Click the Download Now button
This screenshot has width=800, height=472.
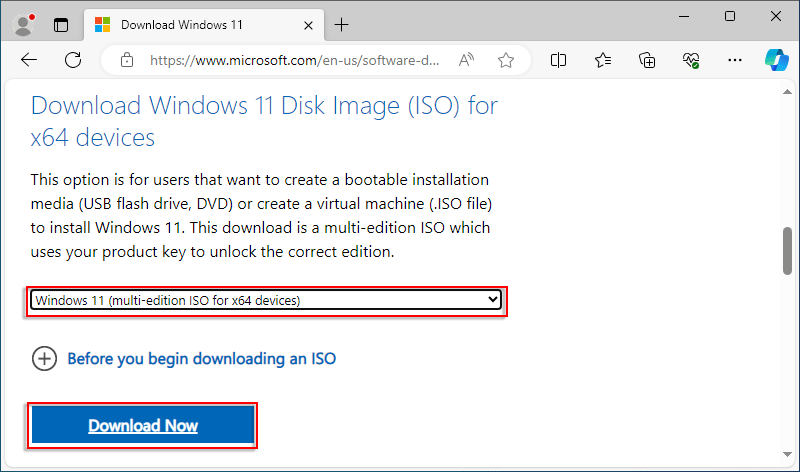coord(143,426)
